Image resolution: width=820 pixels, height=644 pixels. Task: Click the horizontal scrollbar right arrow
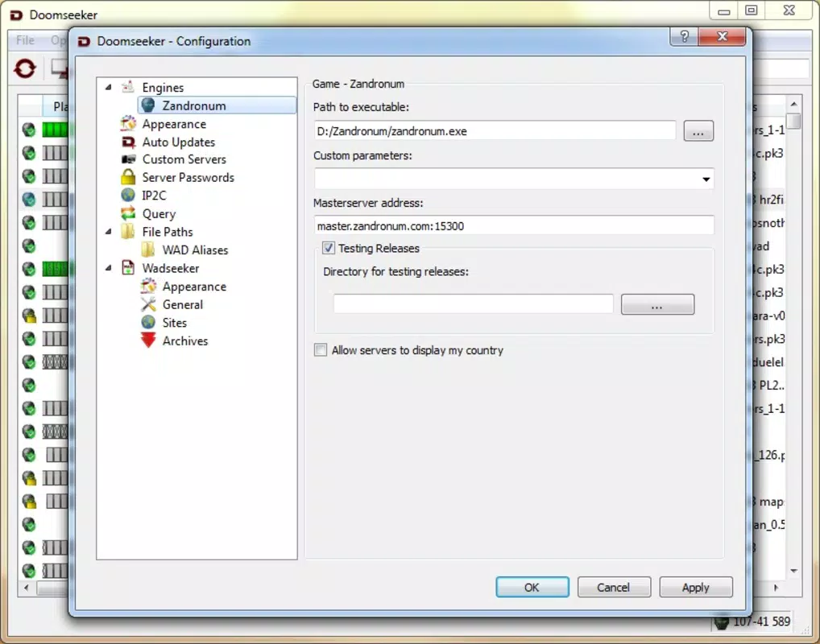(776, 588)
